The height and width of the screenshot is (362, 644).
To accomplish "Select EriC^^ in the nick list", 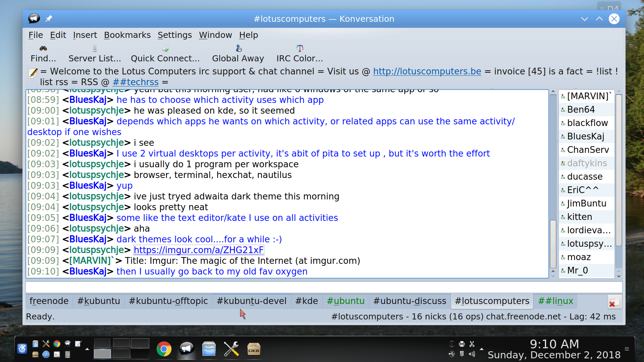I will point(587,190).
